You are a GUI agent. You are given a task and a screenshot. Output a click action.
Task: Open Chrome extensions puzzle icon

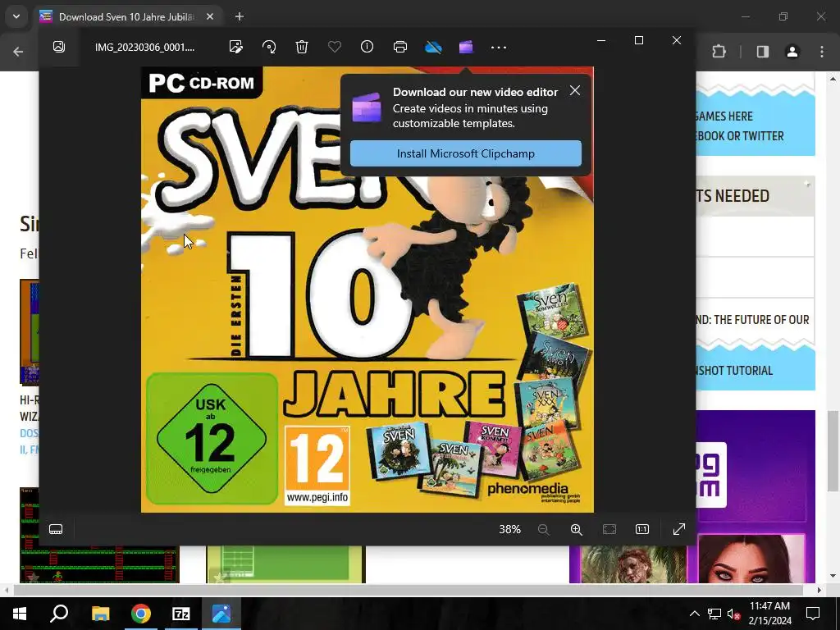coord(719,52)
